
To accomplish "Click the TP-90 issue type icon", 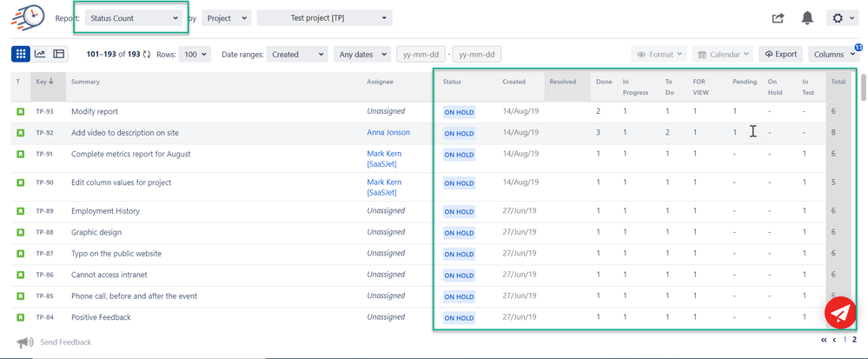I will pyautogui.click(x=21, y=183).
